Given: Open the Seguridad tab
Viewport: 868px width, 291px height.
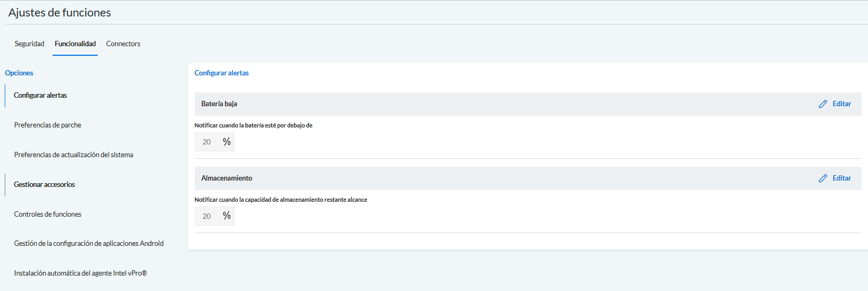Looking at the screenshot, I should point(30,44).
